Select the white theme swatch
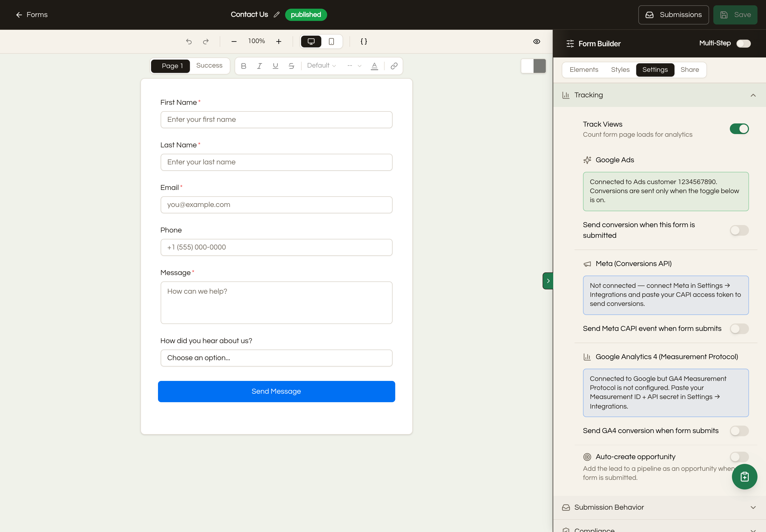 click(527, 66)
